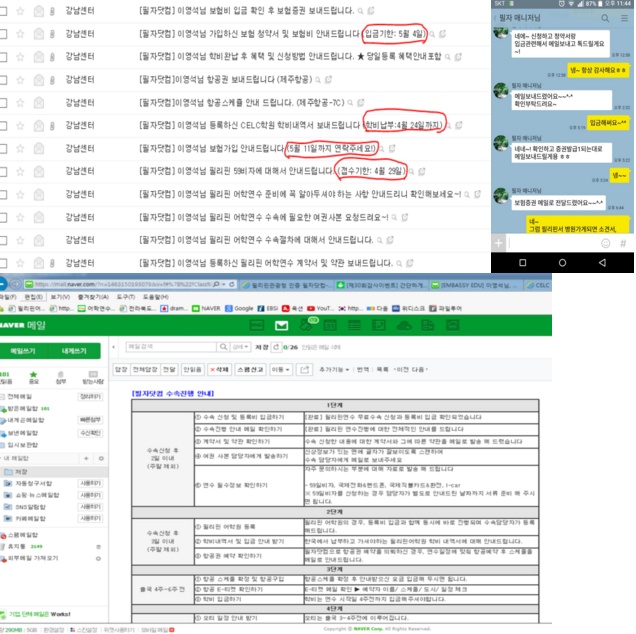
Task: Open hamburger menu in chat header
Action: 625,18
